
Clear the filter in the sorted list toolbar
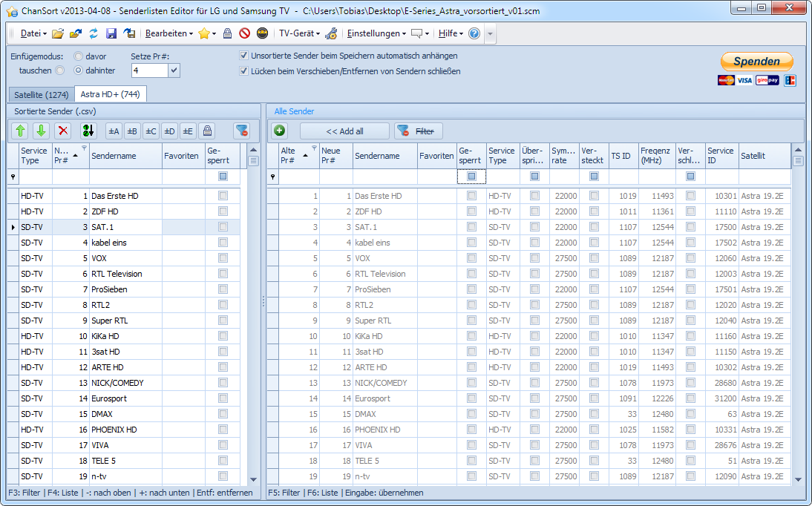pyautogui.click(x=241, y=131)
